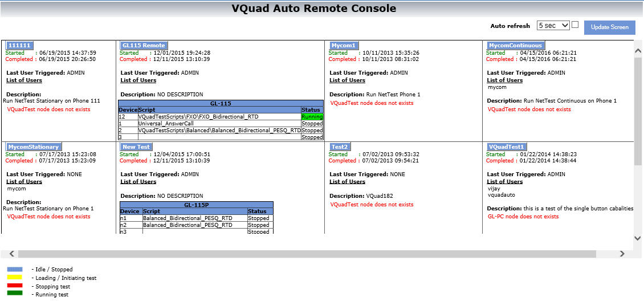Image resolution: width=644 pixels, height=301 pixels.
Task: Select the Universal_AnswerCall script cell
Action: click(x=219, y=123)
